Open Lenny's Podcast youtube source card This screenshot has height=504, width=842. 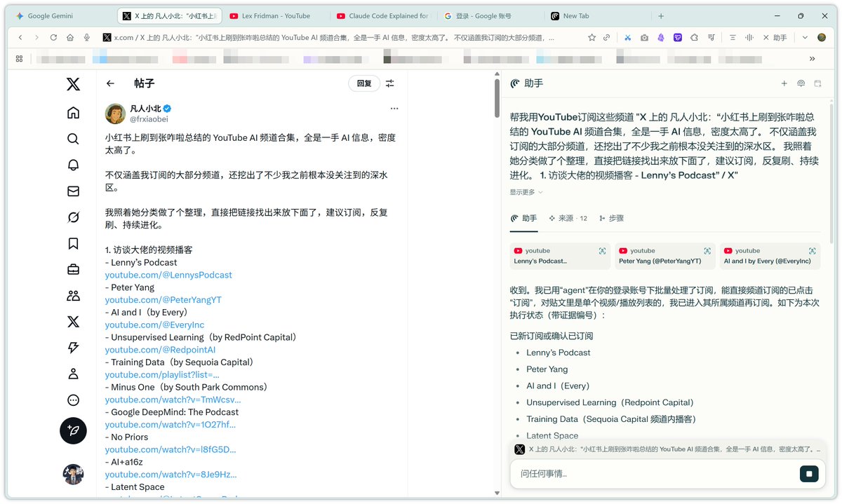(560, 256)
